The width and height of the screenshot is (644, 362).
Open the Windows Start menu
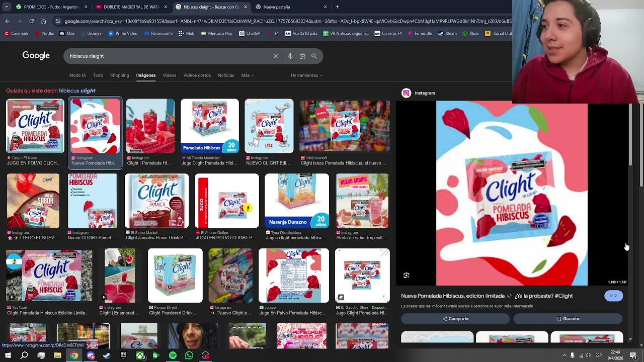8,355
